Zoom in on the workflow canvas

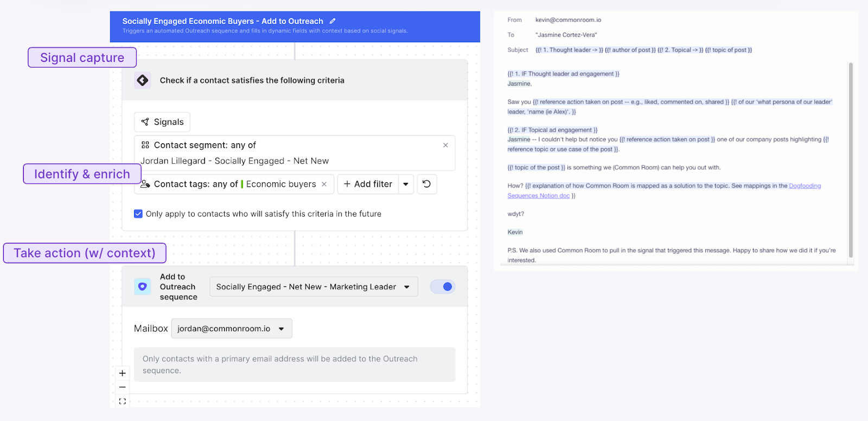point(123,373)
